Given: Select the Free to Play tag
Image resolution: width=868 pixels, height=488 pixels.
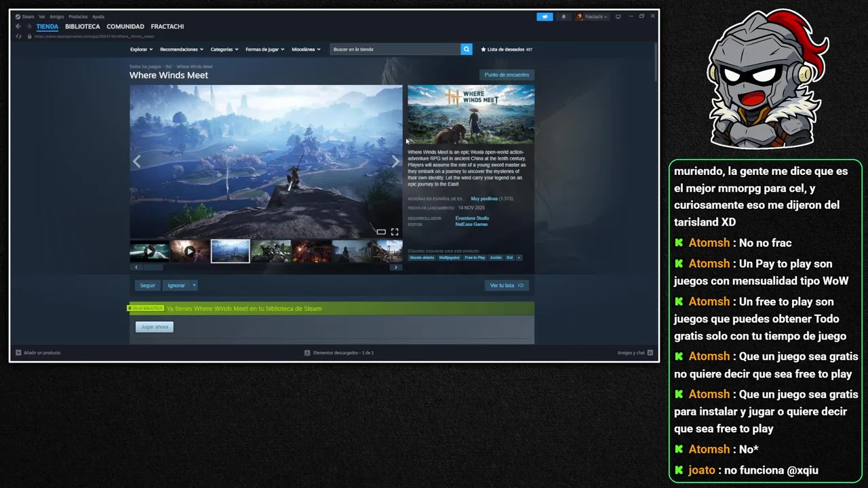Looking at the screenshot, I should pos(475,258).
